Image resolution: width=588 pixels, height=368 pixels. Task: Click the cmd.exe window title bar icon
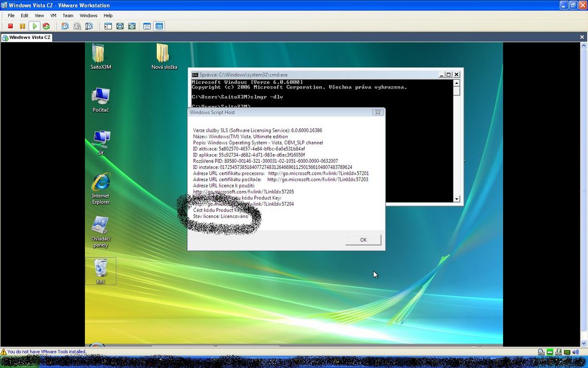coord(195,75)
